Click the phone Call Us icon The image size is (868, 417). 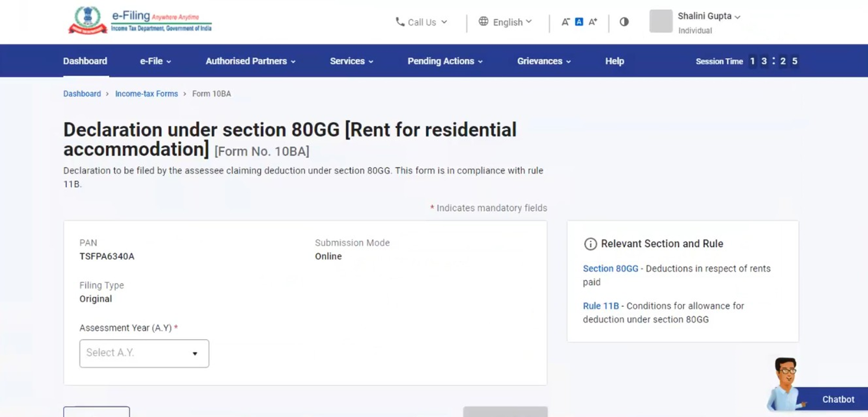(400, 22)
